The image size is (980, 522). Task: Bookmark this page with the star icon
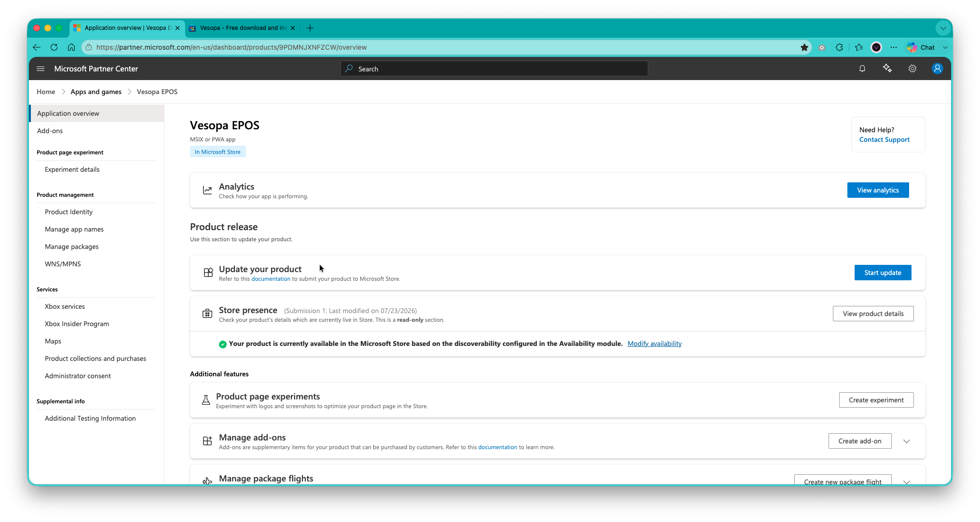point(804,47)
